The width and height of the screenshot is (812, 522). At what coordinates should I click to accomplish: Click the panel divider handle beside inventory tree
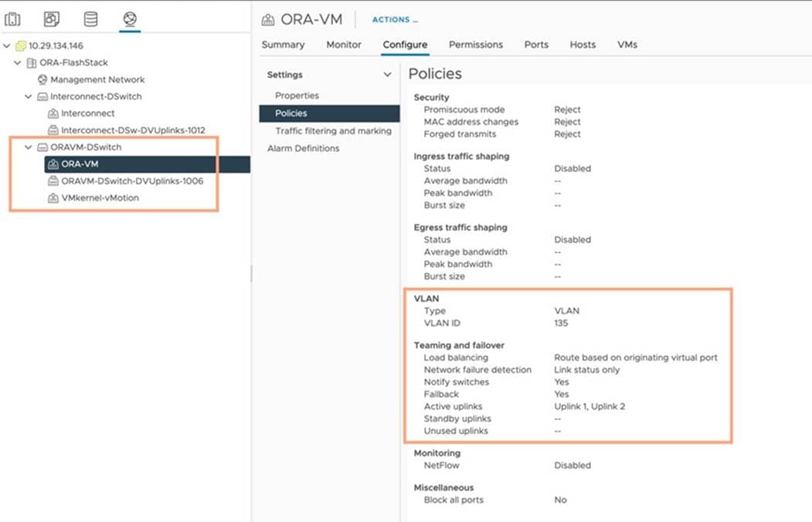(x=251, y=273)
